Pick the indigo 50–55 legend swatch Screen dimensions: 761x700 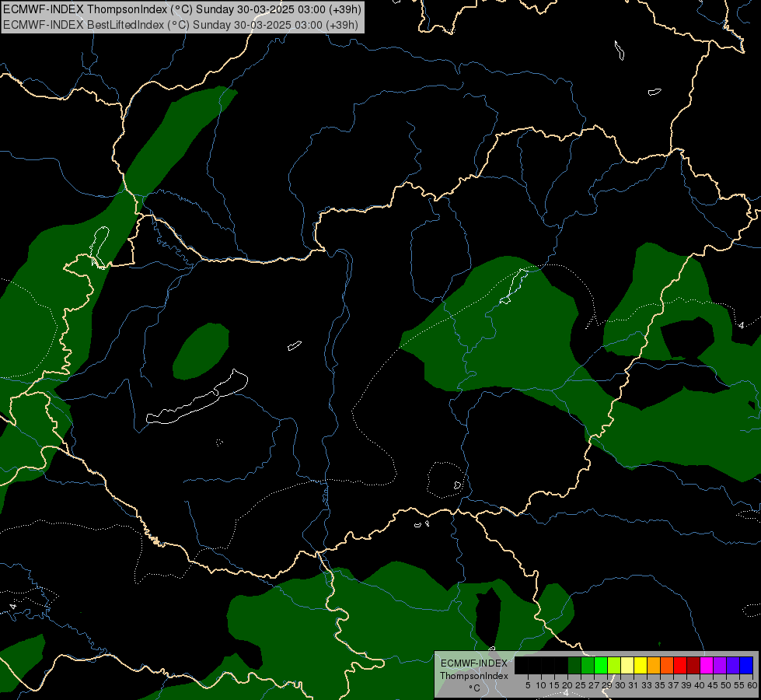732,665
